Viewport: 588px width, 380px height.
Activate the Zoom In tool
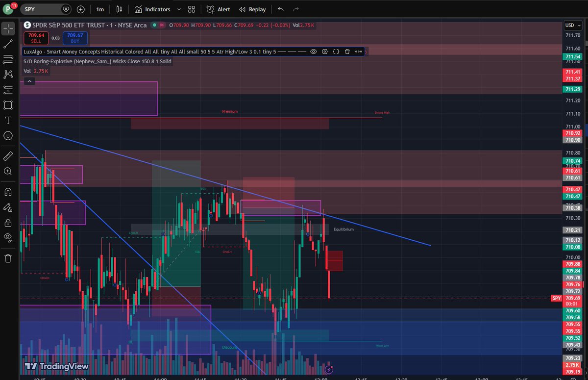click(x=8, y=171)
